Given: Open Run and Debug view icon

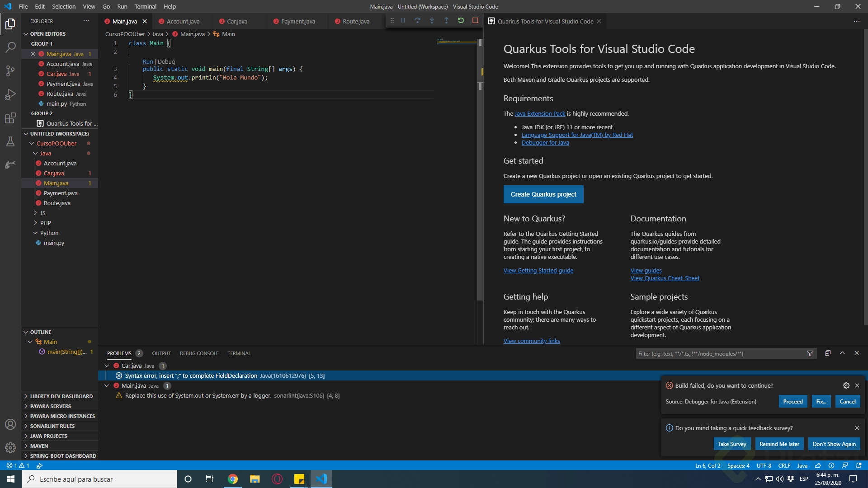Looking at the screenshot, I should 10,94.
